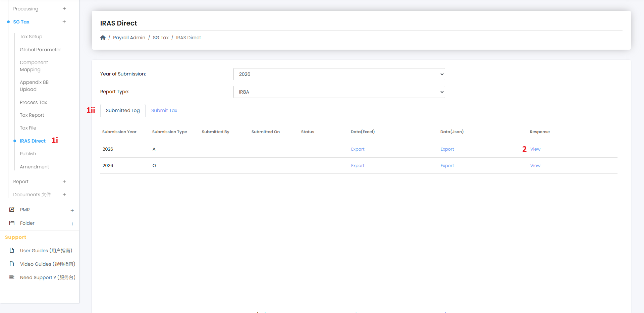Open Appendix 8B Upload page
Viewport: 644px width, 313px height.
click(x=34, y=86)
